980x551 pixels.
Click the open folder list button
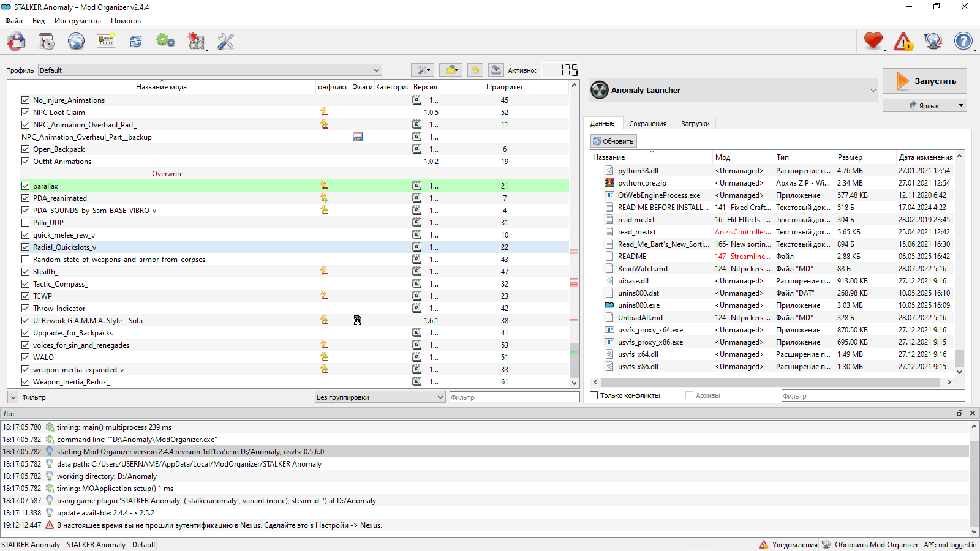451,70
